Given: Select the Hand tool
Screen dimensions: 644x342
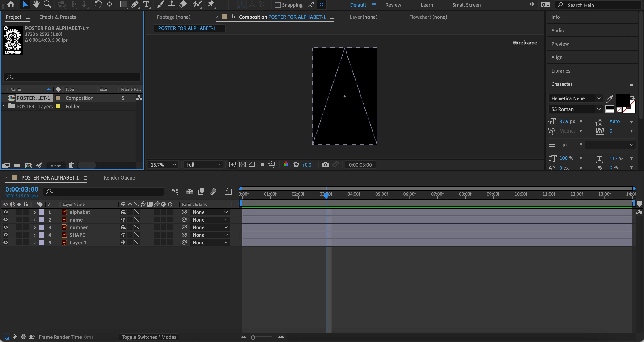Looking at the screenshot, I should point(36,4).
